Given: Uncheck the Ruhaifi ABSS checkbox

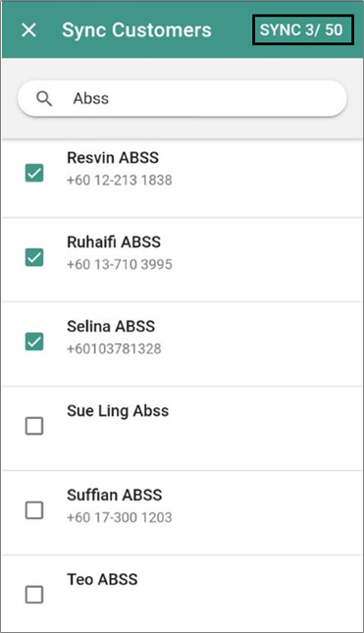Looking at the screenshot, I should tap(34, 257).
